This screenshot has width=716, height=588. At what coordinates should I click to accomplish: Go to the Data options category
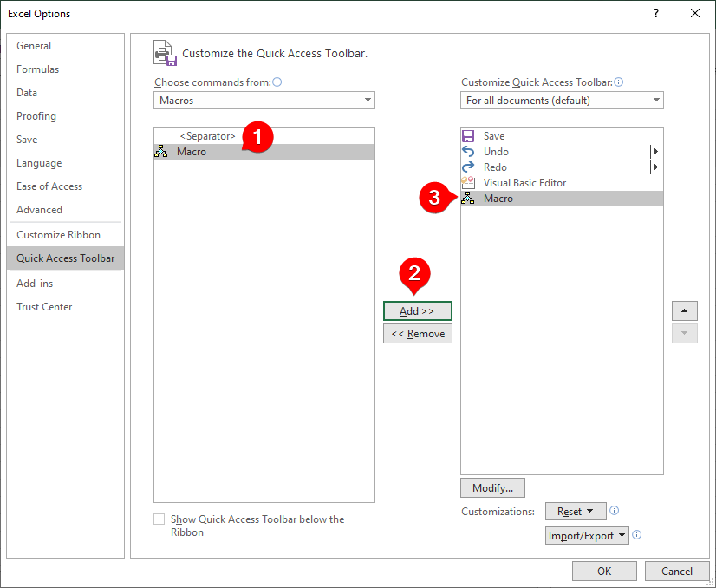tap(66, 93)
